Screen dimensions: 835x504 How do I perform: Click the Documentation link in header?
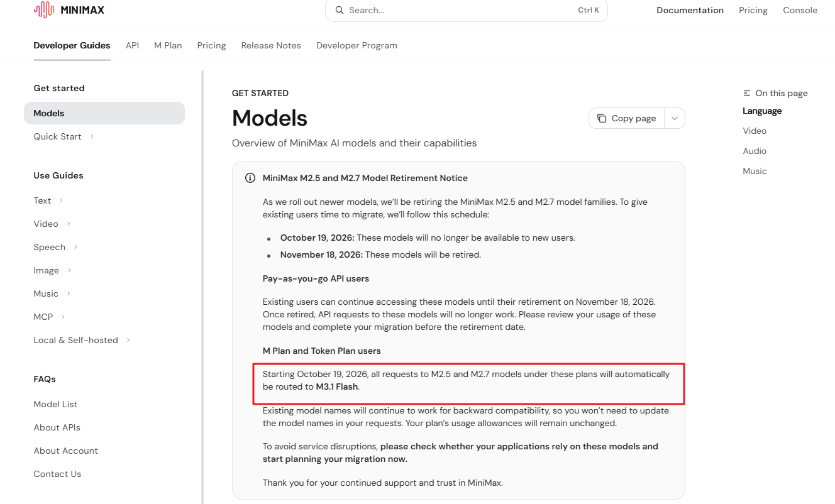click(x=690, y=10)
